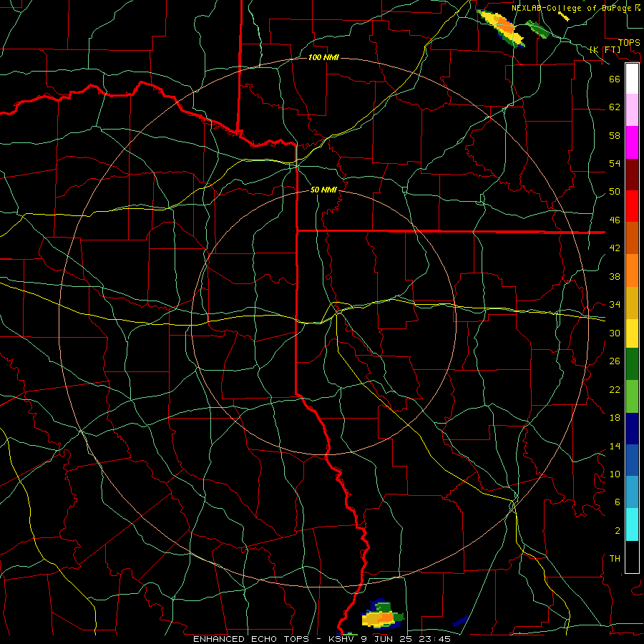Click the orange storm echo at the bottom
Screen dimensions: 644x644
pos(382,615)
